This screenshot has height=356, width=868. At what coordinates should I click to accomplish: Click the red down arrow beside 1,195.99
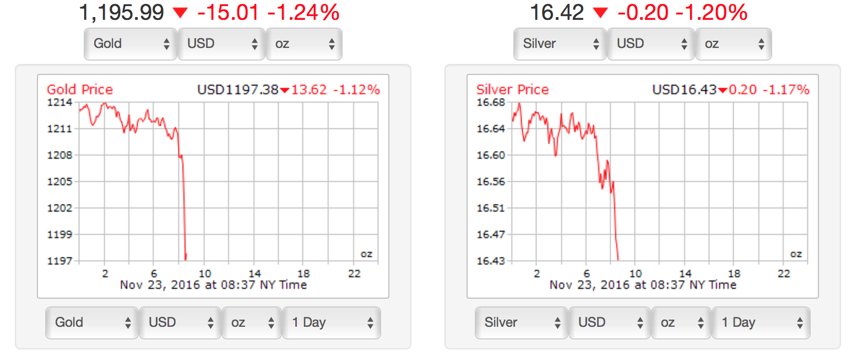tap(180, 13)
